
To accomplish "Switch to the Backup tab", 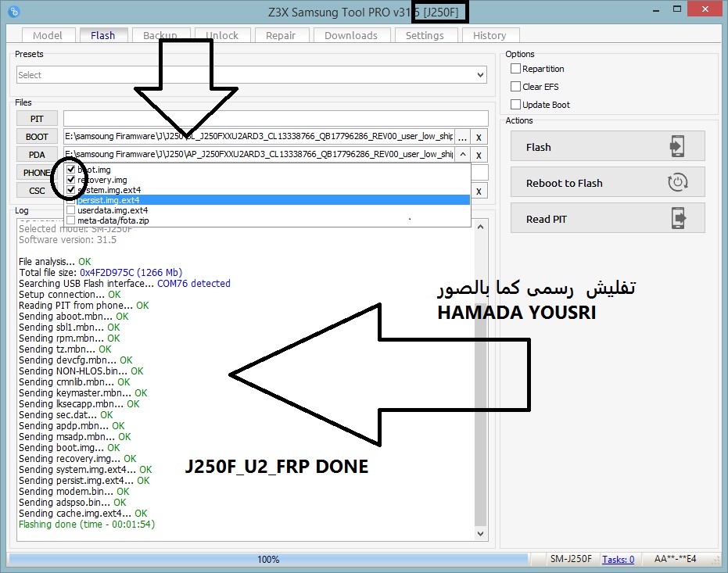I will coord(160,35).
